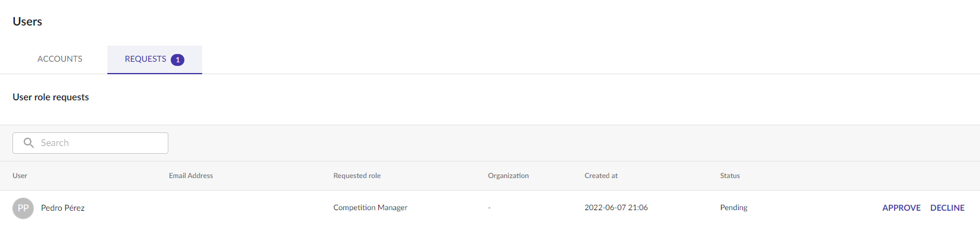Click the Pending status cell
The width and height of the screenshot is (980, 225).
click(734, 208)
